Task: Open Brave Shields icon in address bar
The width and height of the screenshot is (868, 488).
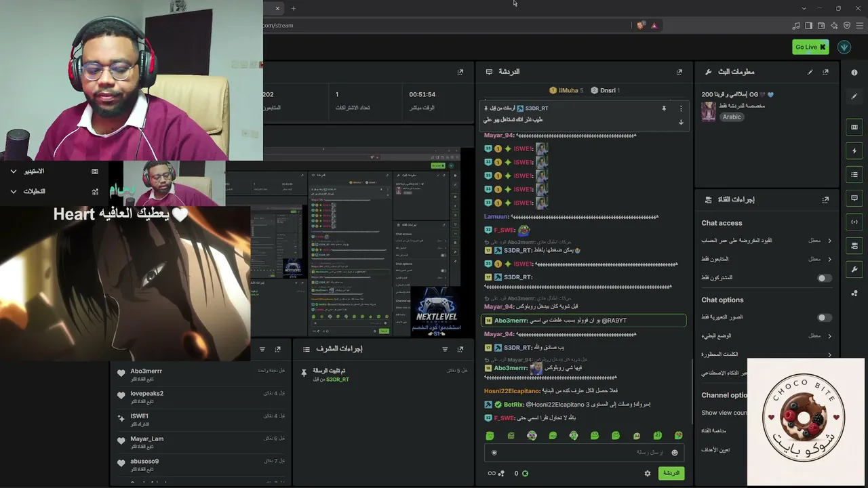Action: click(641, 26)
